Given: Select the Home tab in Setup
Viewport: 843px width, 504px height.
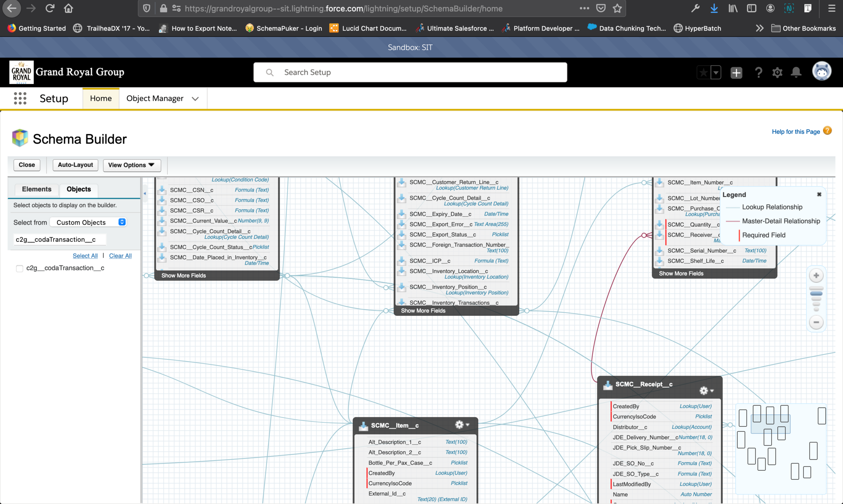Looking at the screenshot, I should click(x=101, y=99).
